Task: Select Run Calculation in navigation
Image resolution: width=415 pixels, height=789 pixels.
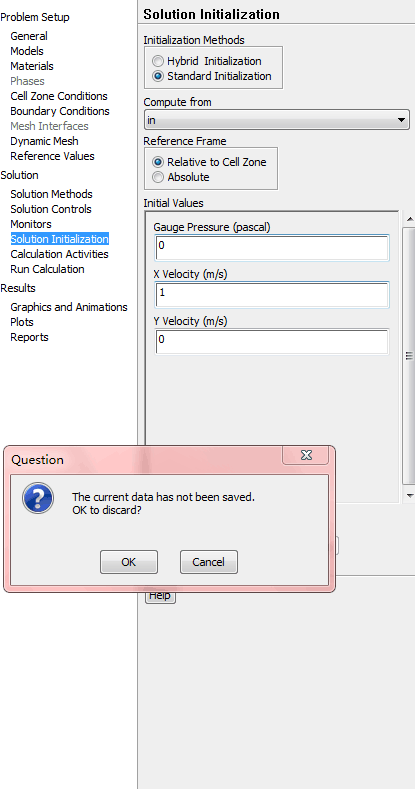Action: coord(47,269)
